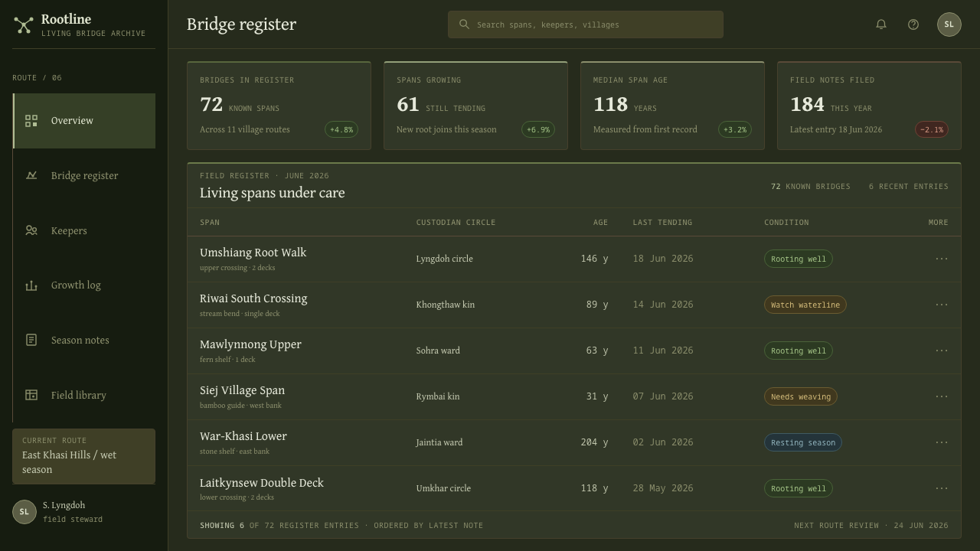
Task: Click the Riwai South Crossing span name
Action: [253, 298]
